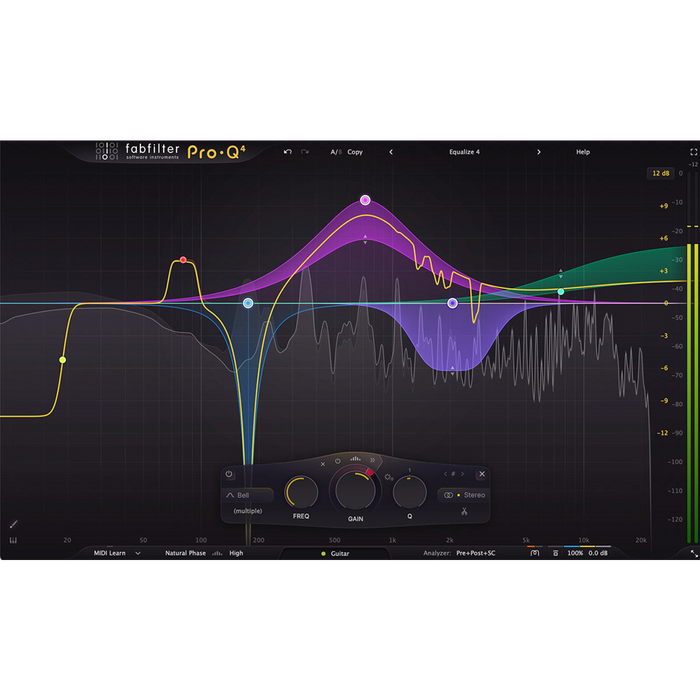Open the Bell filter shape dropdown
700x700 pixels.
point(248,495)
